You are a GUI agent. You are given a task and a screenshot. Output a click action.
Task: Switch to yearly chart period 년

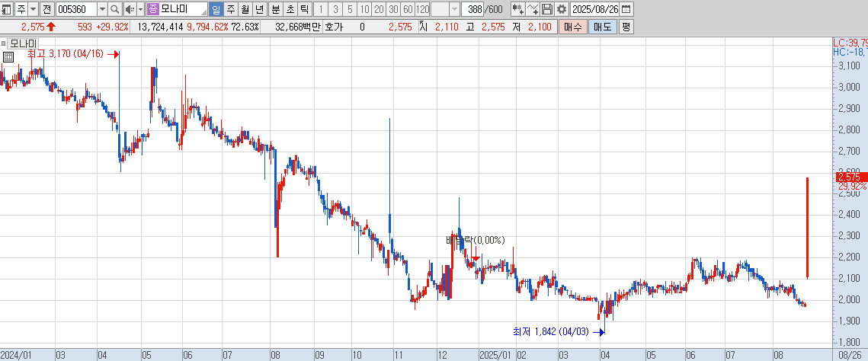[x=259, y=9]
